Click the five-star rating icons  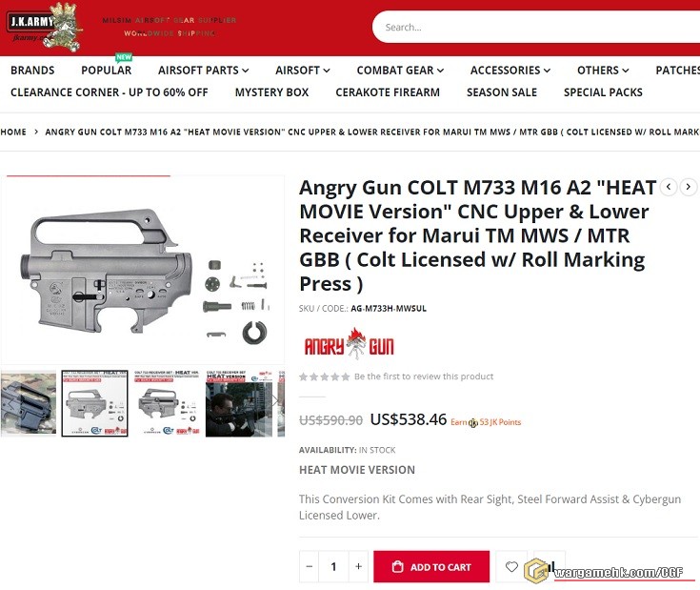[324, 376]
